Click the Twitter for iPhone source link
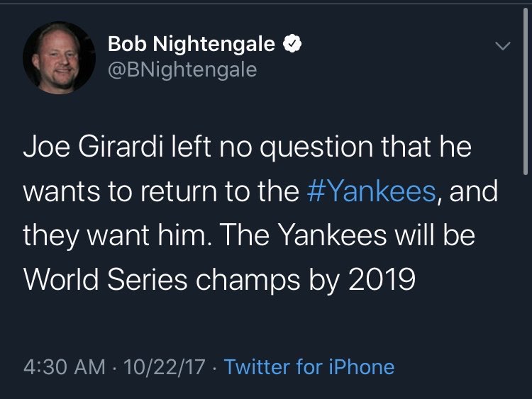Viewport: 532px width, 399px height. (x=309, y=367)
